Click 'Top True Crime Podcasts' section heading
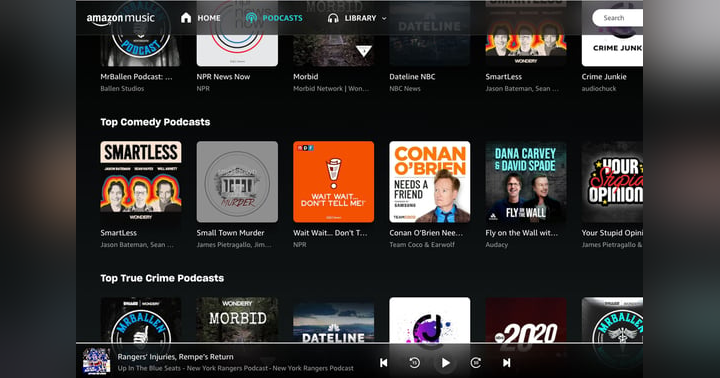The image size is (720, 378). click(162, 278)
